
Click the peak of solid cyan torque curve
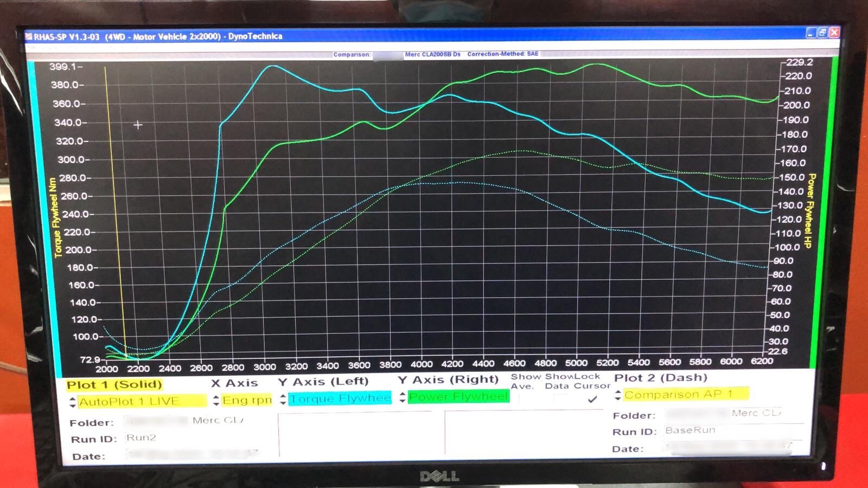coord(273,66)
